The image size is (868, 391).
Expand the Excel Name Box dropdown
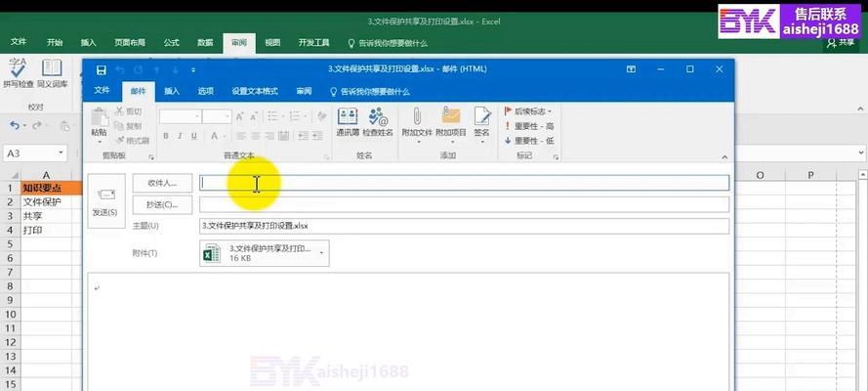(x=61, y=153)
